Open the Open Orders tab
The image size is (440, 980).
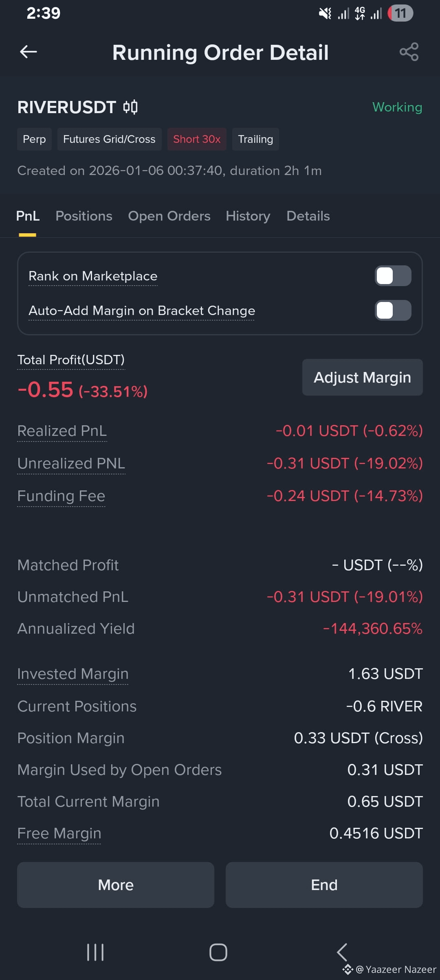tap(169, 216)
